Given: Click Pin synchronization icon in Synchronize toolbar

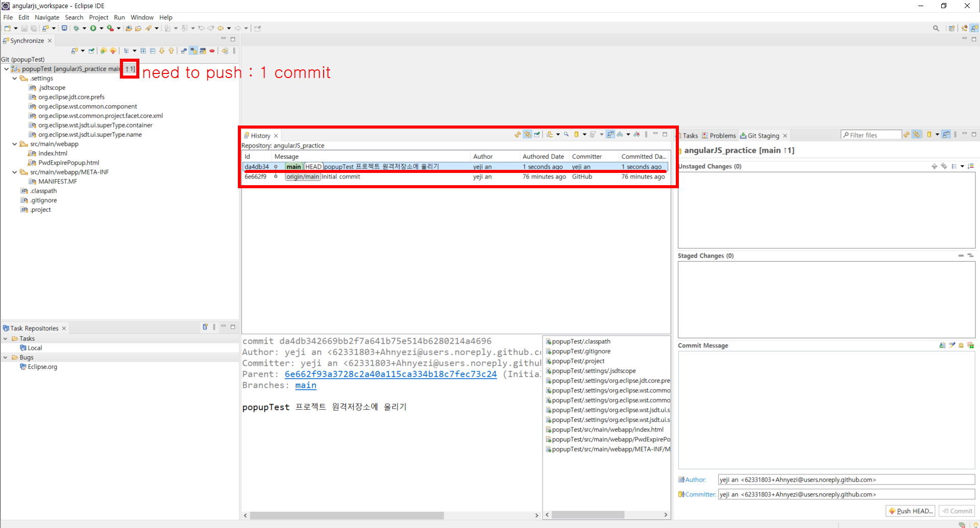Looking at the screenshot, I should tap(91, 51).
